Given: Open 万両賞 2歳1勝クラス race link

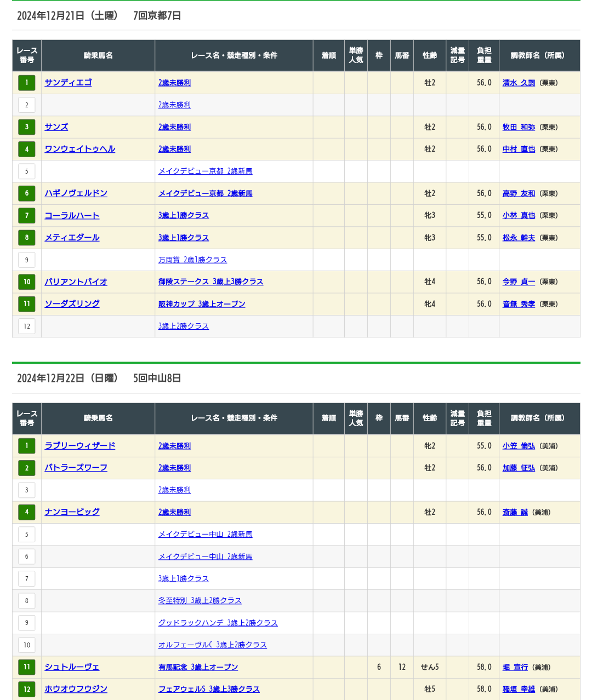Looking at the screenshot, I should 193,260.
